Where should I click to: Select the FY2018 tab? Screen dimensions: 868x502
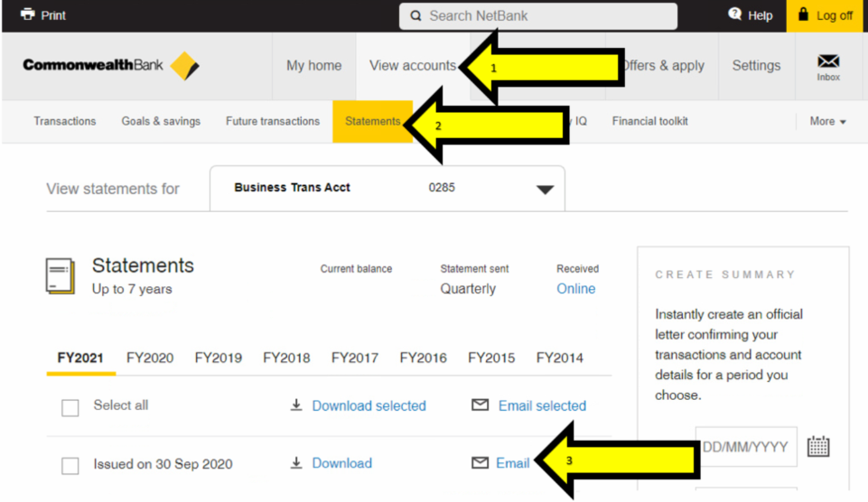point(286,358)
